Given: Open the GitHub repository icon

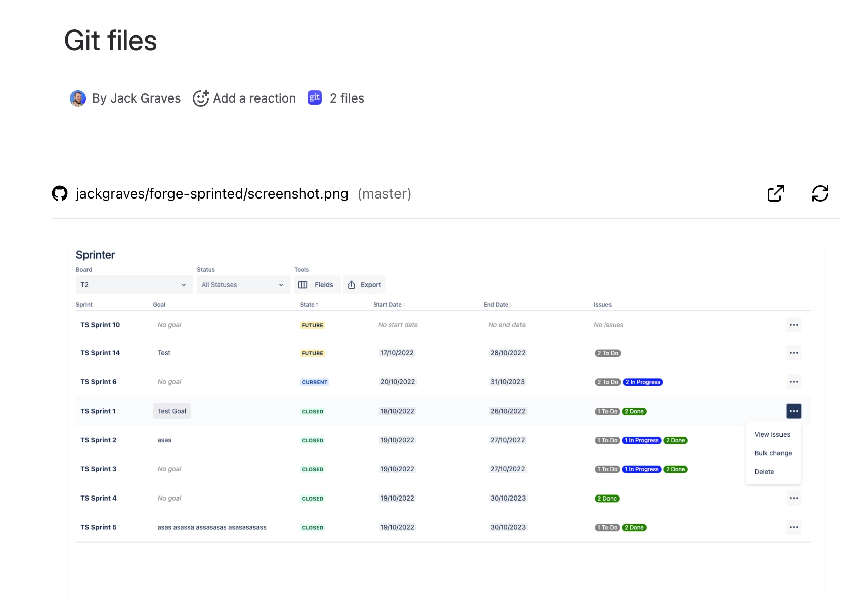Looking at the screenshot, I should point(59,193).
